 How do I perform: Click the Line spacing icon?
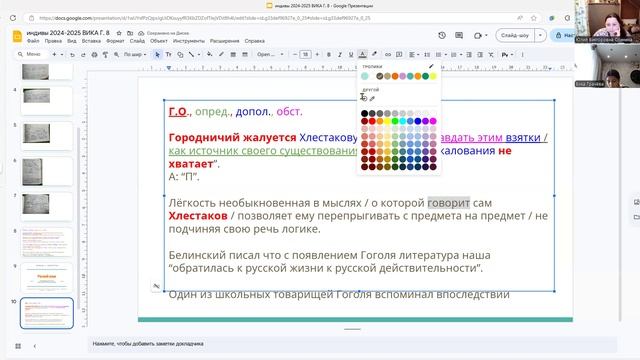427,55
